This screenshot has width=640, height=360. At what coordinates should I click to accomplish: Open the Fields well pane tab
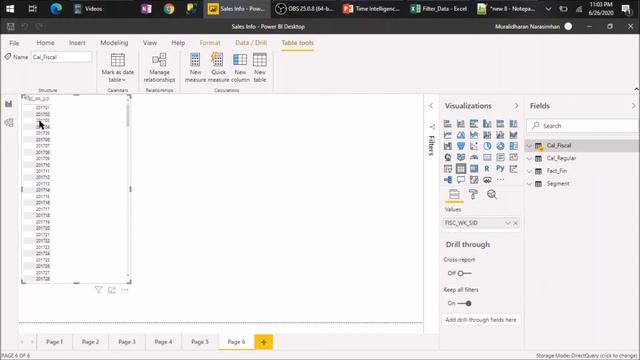pos(454,194)
